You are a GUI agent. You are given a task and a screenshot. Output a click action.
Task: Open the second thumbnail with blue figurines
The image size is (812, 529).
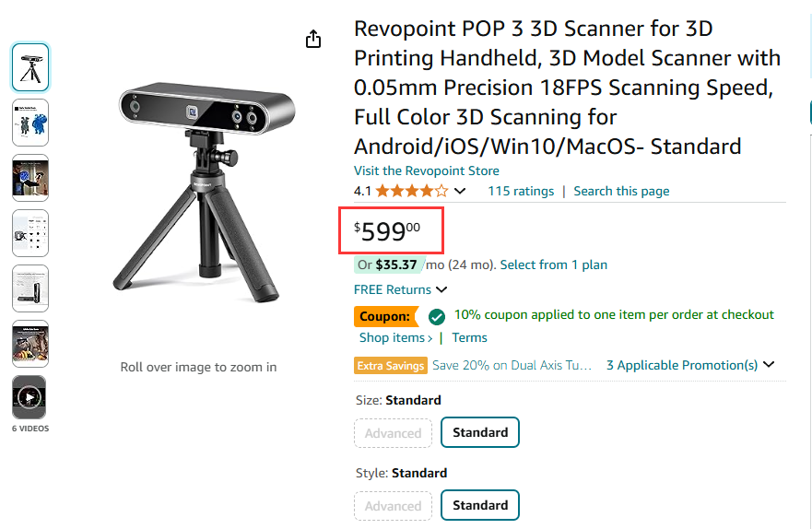[x=29, y=123]
